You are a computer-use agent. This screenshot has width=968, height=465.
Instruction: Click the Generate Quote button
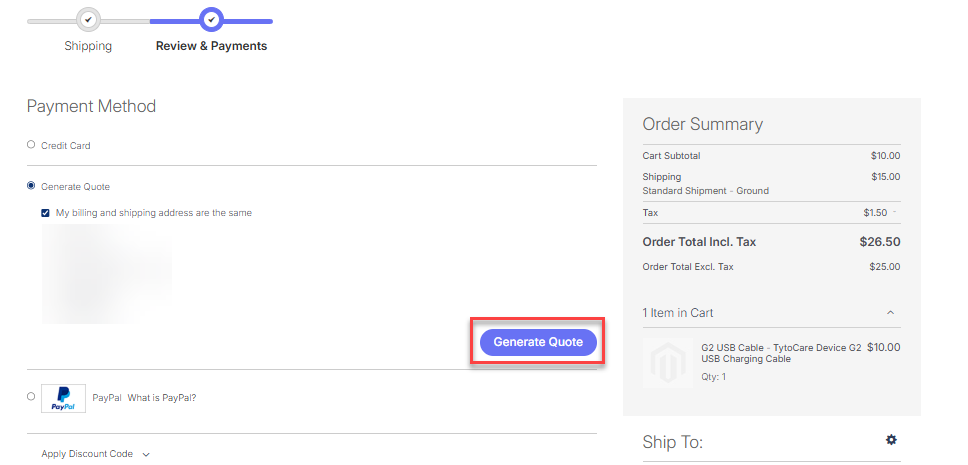538,342
